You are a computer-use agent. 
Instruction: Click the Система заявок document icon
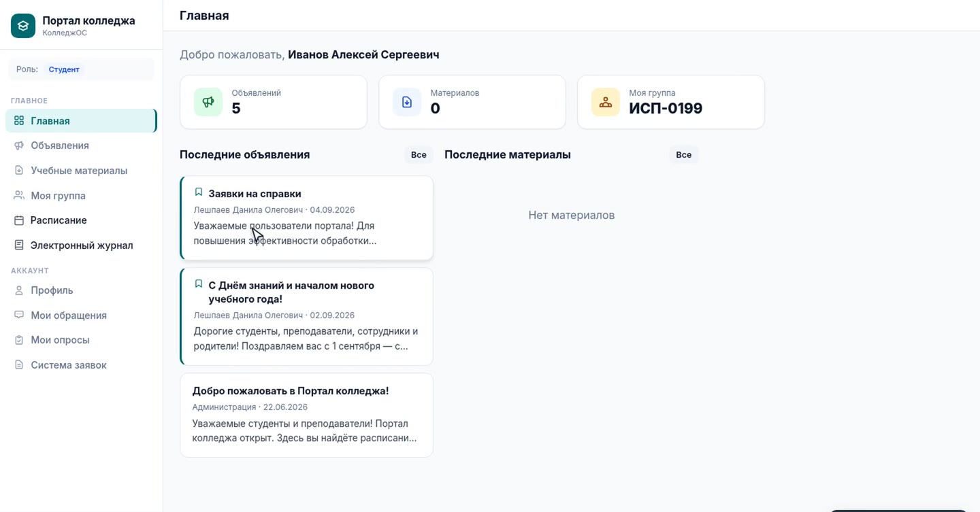tap(19, 365)
